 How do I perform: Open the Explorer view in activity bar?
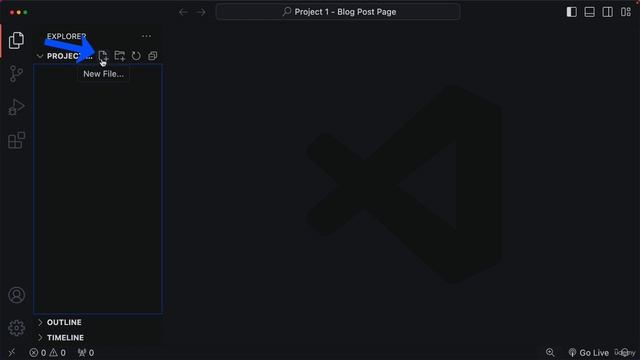[x=16, y=40]
